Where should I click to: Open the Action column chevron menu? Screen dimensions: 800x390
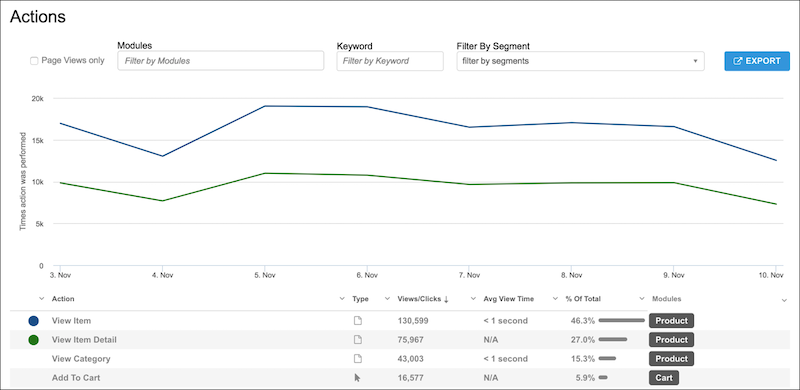41,299
